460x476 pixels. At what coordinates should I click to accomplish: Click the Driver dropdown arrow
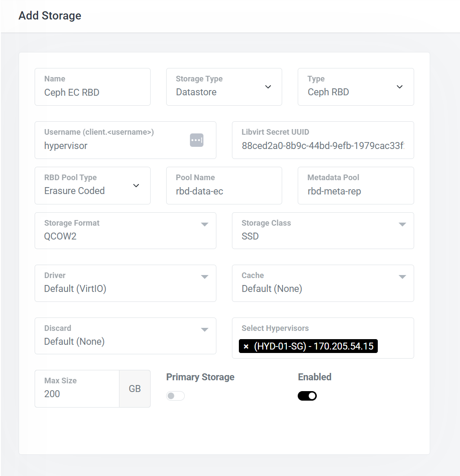[x=204, y=277]
